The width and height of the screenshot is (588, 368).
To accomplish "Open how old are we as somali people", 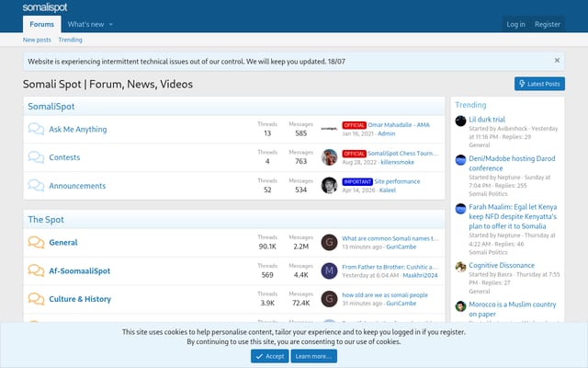I will click(385, 295).
